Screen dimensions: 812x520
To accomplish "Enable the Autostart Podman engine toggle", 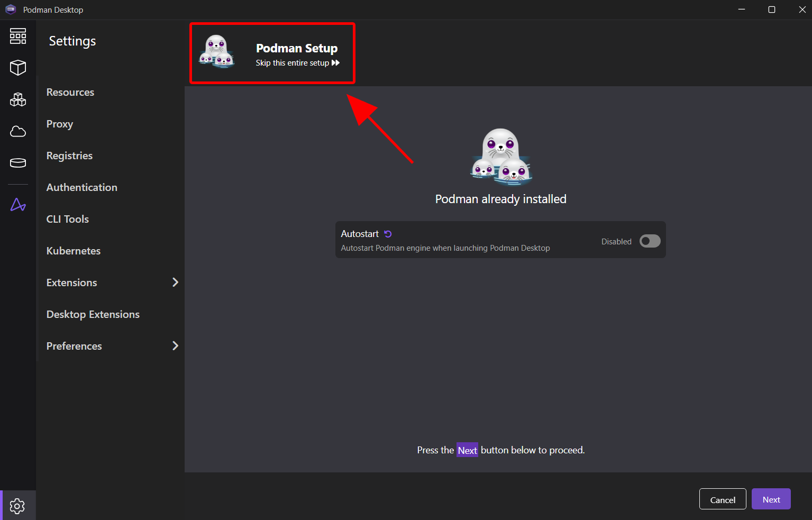I will click(650, 241).
